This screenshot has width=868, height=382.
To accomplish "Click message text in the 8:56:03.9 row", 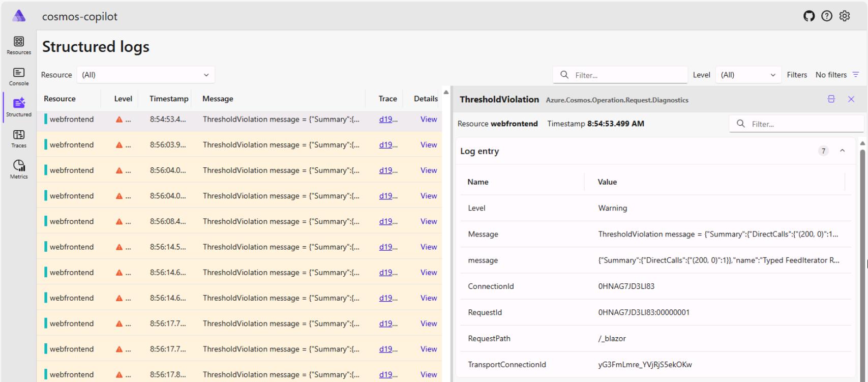I will [281, 144].
